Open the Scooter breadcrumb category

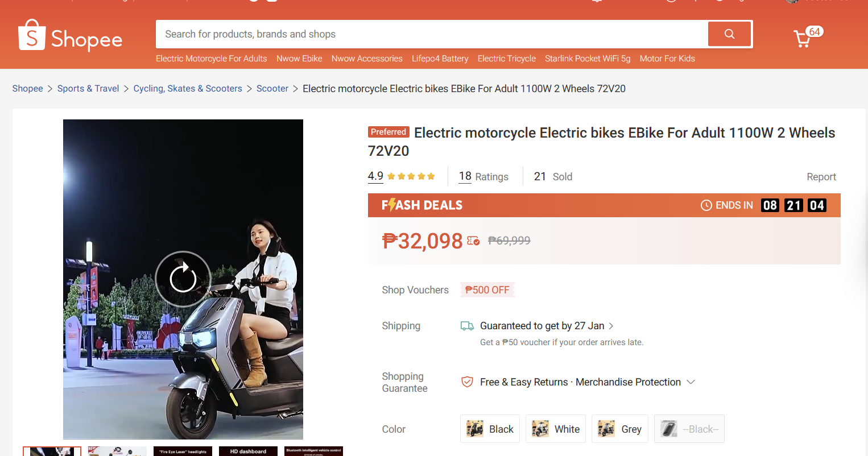(272, 89)
